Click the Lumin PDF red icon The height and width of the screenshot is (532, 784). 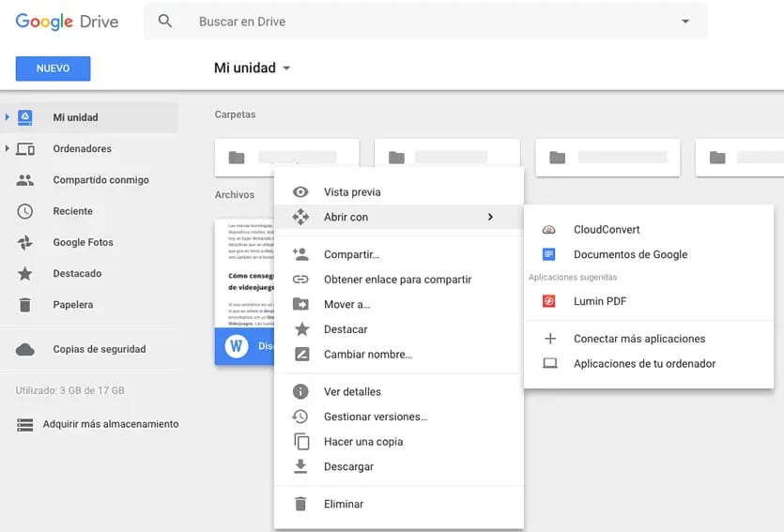click(549, 301)
